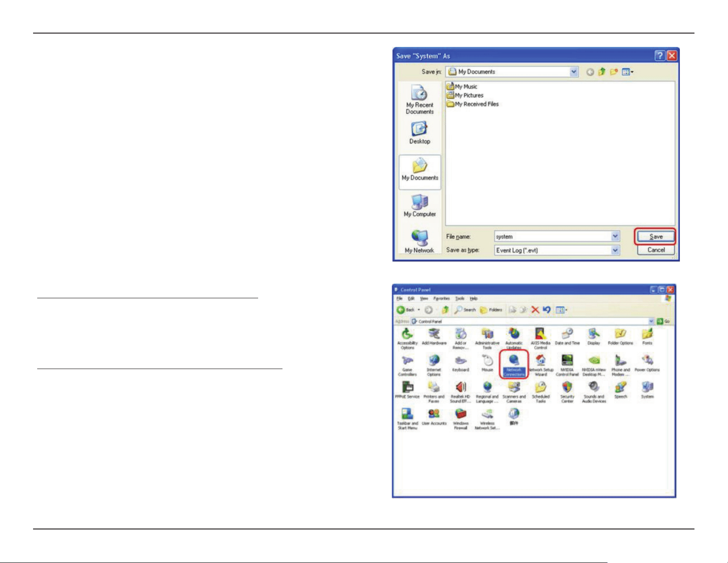Image resolution: width=728 pixels, height=563 pixels.
Task: Open Network Connections in Control Panel
Action: click(x=514, y=364)
